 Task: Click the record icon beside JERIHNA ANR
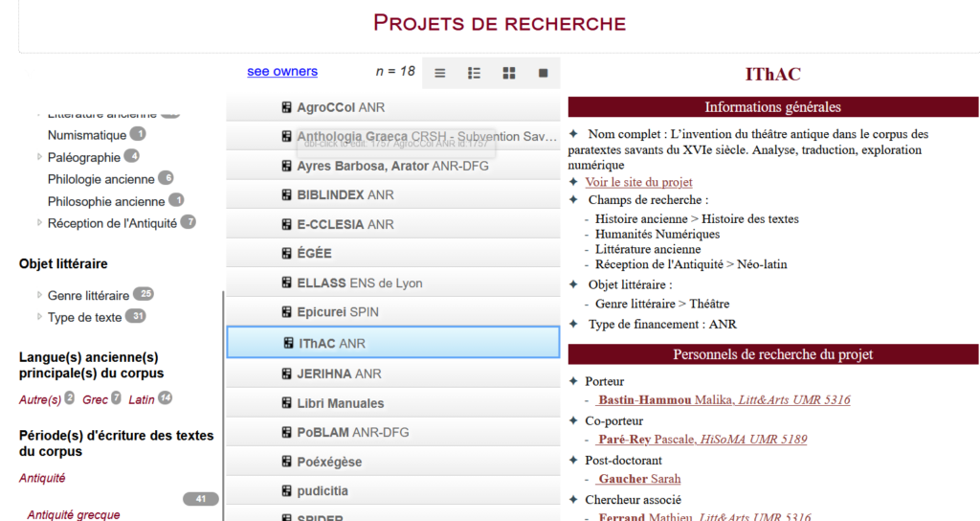tap(286, 374)
